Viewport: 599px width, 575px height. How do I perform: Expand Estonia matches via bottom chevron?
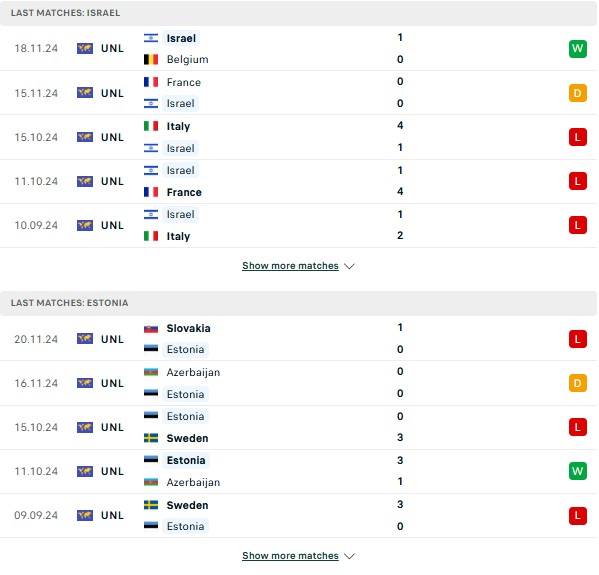click(x=349, y=556)
